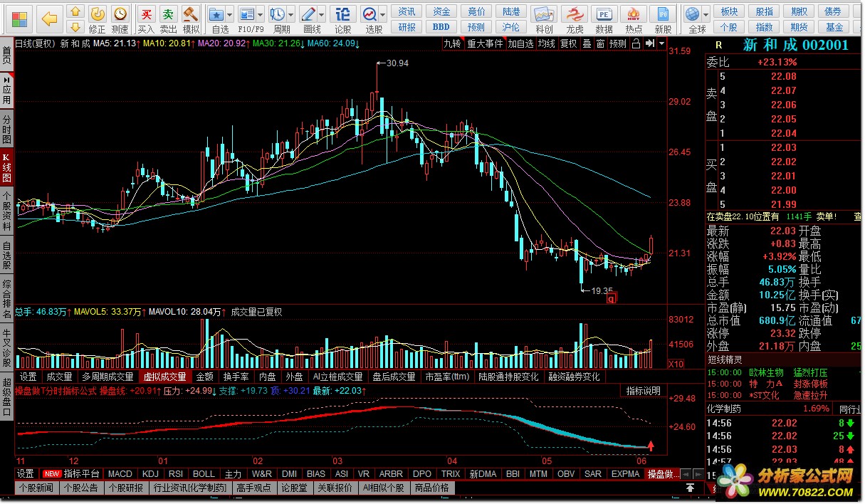Viewport: 865px width, 504px height.
Task: Click the down arrow toolbar icon
Action: click(75, 27)
